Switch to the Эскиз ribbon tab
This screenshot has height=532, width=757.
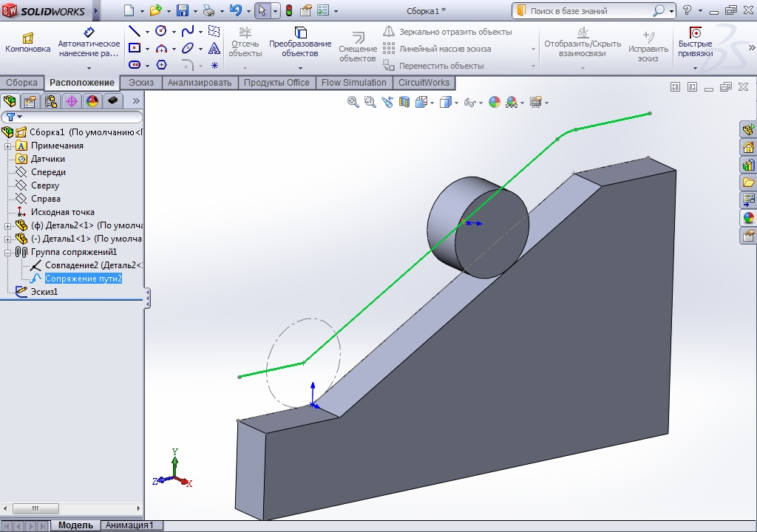point(141,83)
